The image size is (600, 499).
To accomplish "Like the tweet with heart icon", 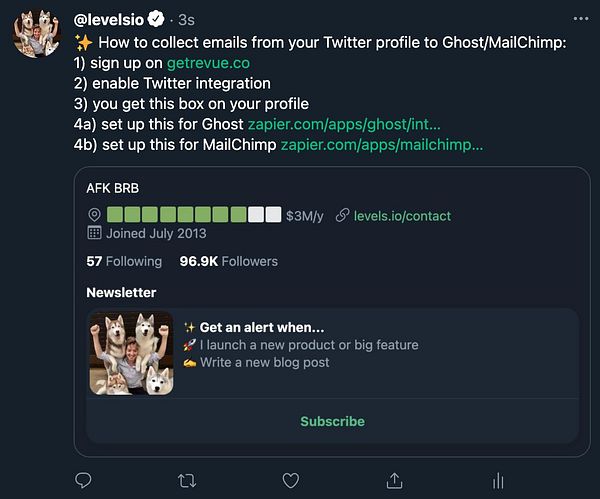I will click(x=291, y=481).
